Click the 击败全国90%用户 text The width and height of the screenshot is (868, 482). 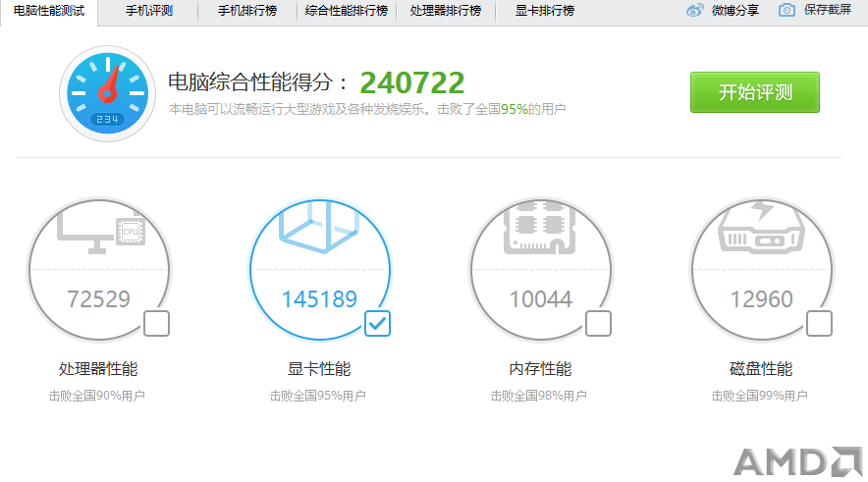pos(97,396)
